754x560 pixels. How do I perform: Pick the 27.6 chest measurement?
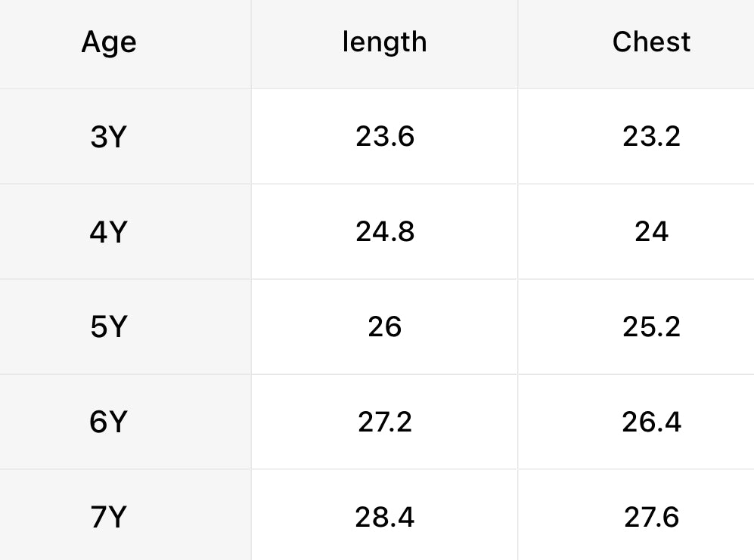coord(651,517)
